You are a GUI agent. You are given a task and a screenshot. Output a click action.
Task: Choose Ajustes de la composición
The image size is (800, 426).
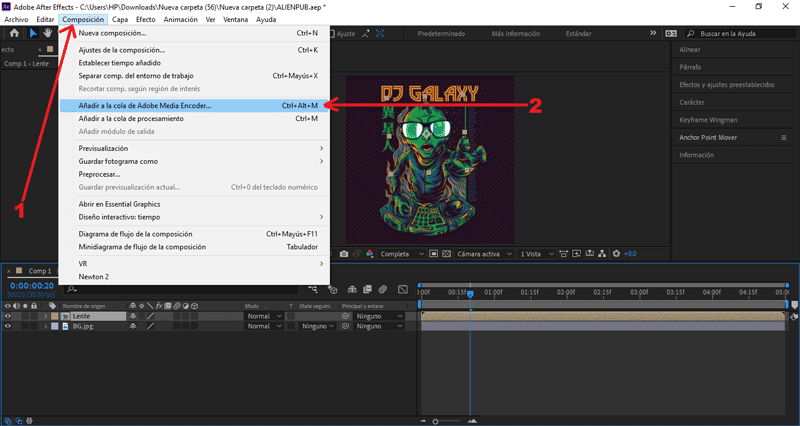pos(194,50)
